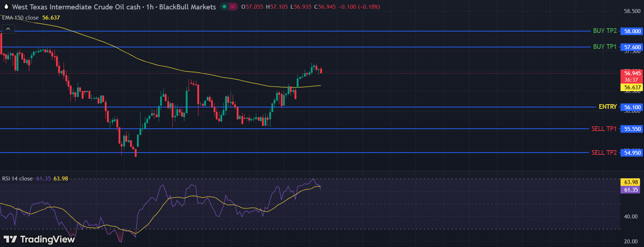644x247 pixels.
Task: Click the ENTRY line label
Action: point(607,107)
